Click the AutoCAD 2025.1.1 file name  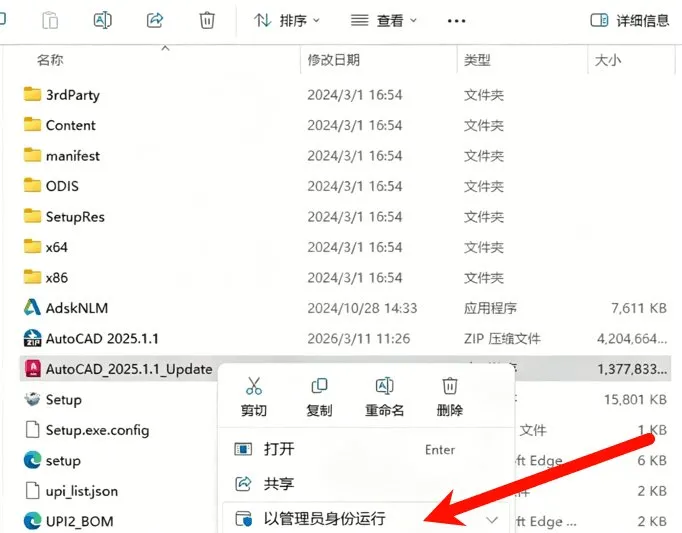pos(102,339)
